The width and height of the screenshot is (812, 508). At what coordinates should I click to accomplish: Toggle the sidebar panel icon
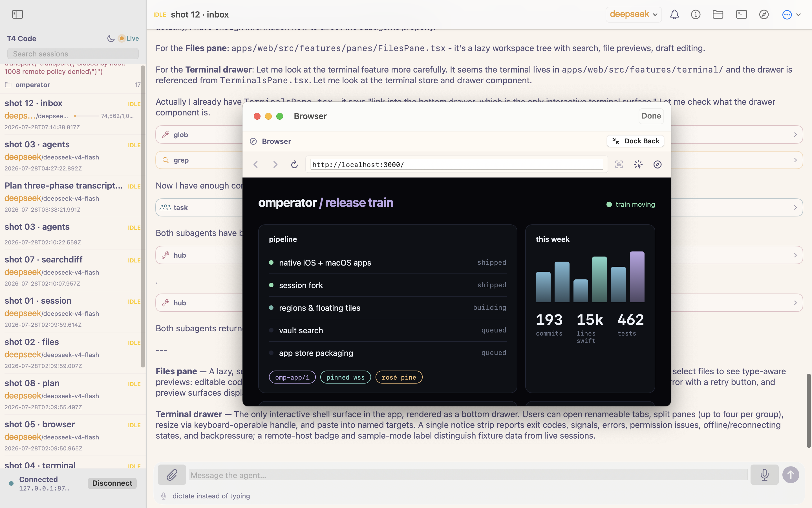coord(17,14)
